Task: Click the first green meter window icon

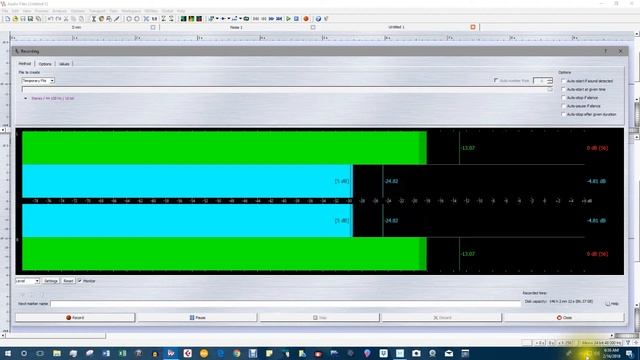Action: tap(184, 19)
